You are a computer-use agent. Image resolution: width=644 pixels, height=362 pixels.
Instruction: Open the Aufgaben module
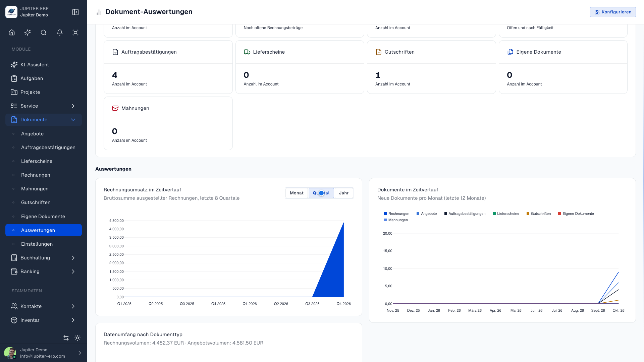[x=44, y=78]
